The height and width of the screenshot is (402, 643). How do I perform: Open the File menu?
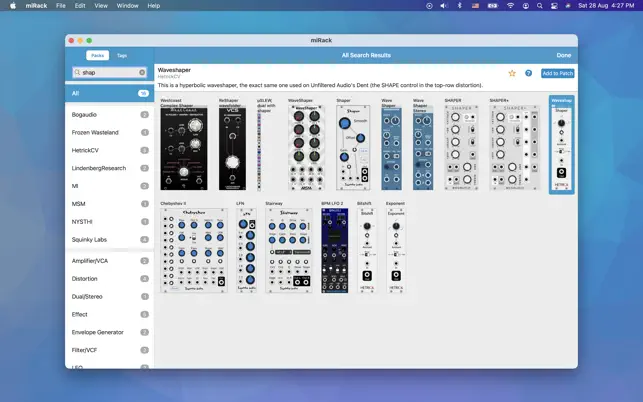[61, 6]
